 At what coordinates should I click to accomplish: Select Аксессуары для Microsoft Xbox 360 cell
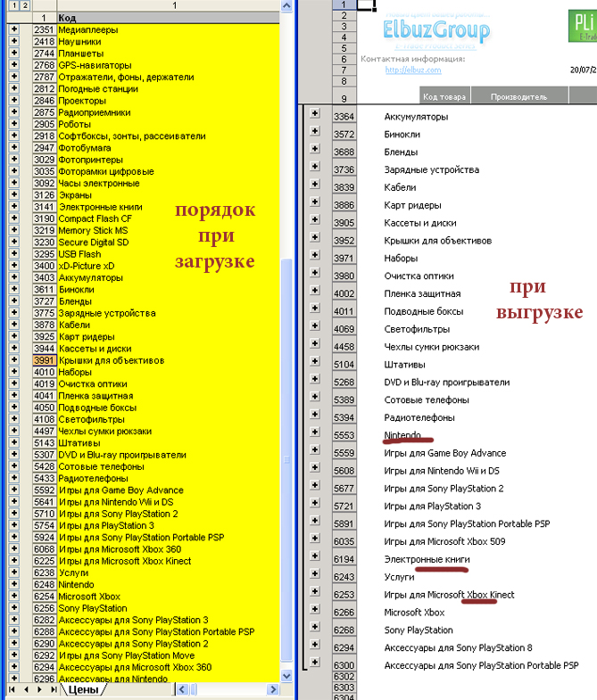coord(169,667)
